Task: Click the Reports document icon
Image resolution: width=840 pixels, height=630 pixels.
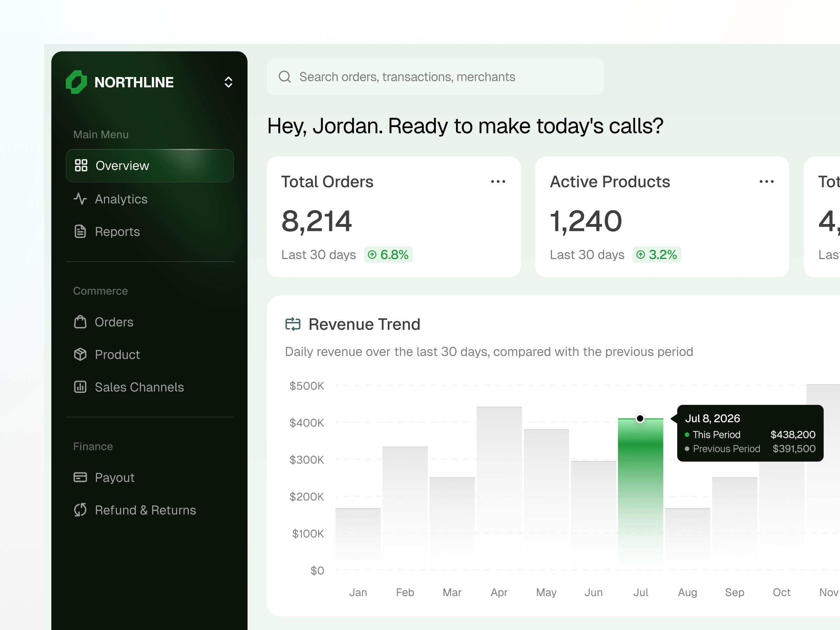Action: pyautogui.click(x=80, y=231)
